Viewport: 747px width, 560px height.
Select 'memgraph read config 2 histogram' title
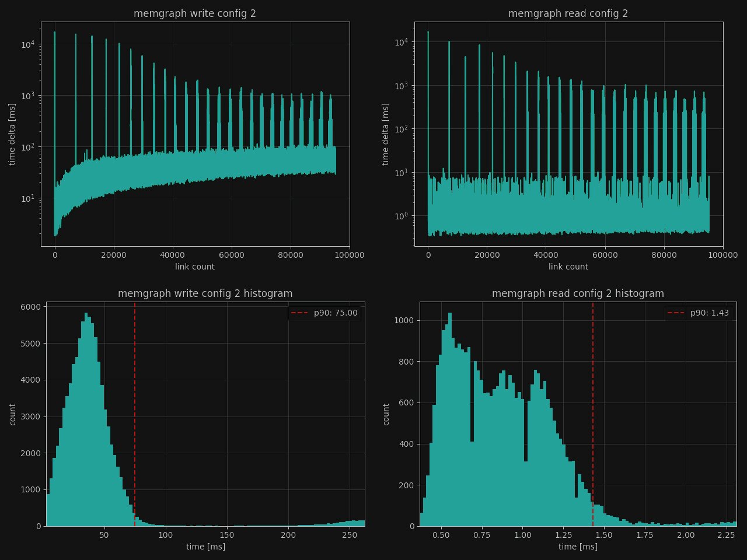click(x=578, y=293)
